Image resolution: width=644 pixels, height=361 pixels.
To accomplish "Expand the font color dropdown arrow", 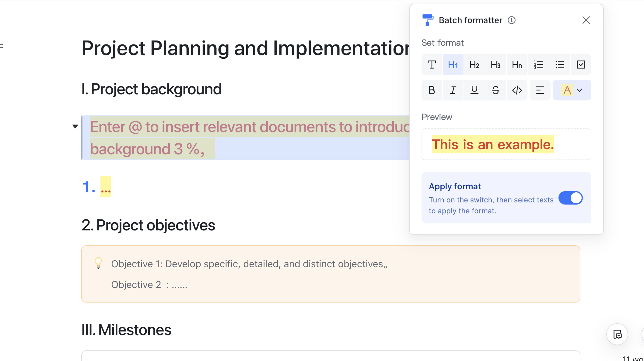I will click(580, 90).
